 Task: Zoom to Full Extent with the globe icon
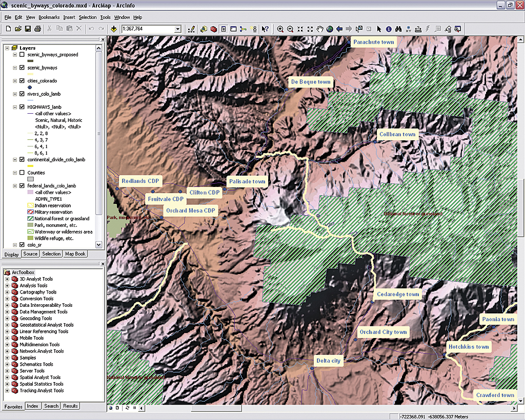[330, 29]
